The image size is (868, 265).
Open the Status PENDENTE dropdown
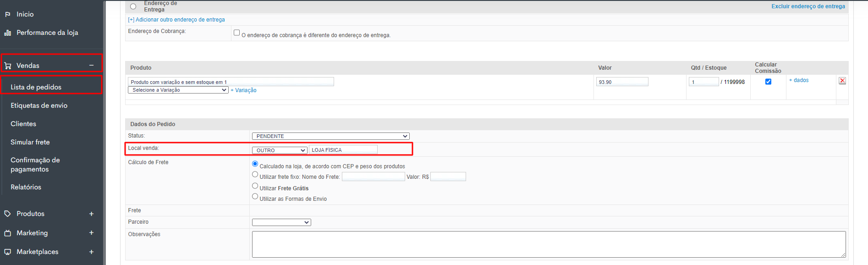click(x=330, y=136)
